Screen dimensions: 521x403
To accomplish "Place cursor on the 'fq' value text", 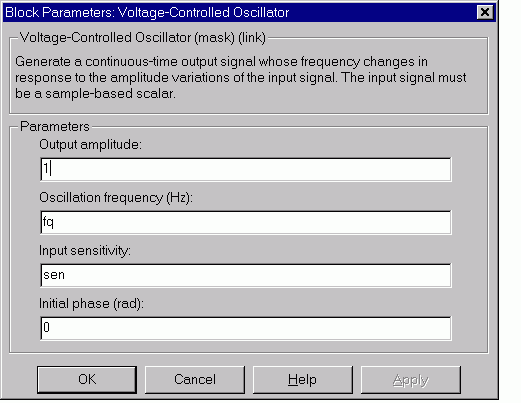I will tap(48, 222).
